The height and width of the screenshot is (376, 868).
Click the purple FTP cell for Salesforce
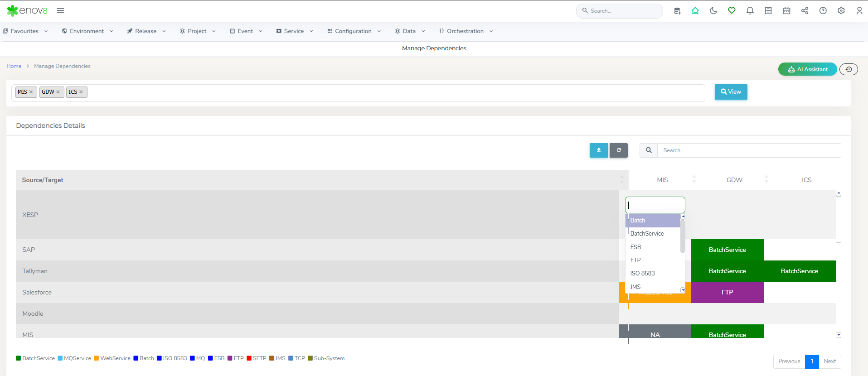(x=727, y=293)
